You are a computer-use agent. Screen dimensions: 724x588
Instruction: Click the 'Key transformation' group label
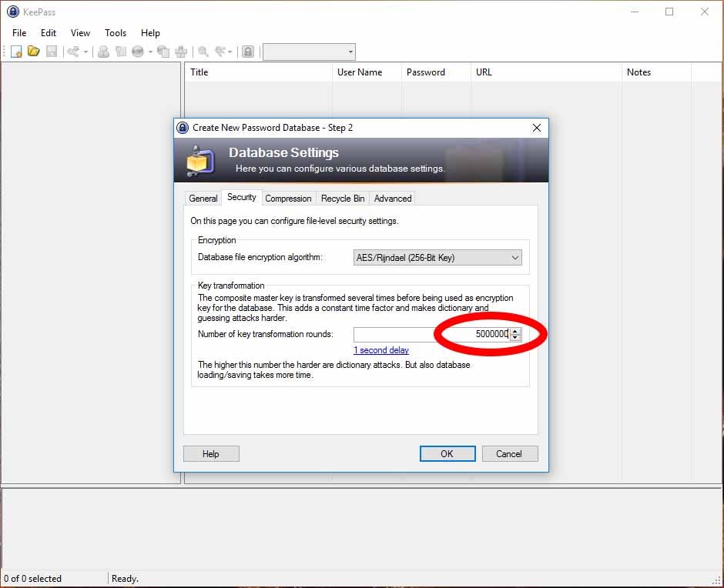(231, 286)
